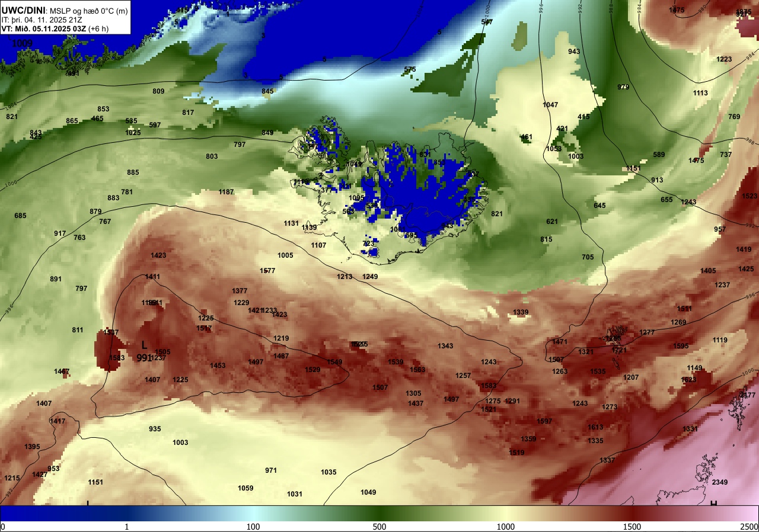Screen dimensions: 759x532
Task: Click the height value 809
Action: pyautogui.click(x=158, y=91)
